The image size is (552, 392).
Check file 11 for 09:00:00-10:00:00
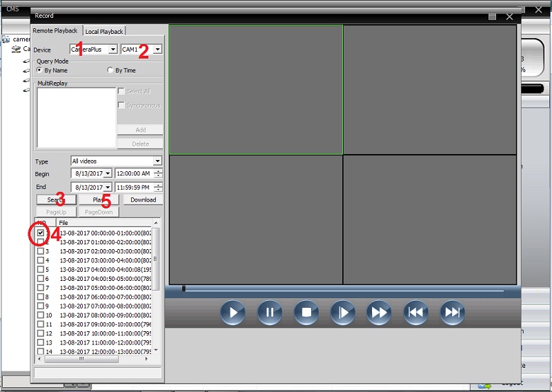(41, 324)
